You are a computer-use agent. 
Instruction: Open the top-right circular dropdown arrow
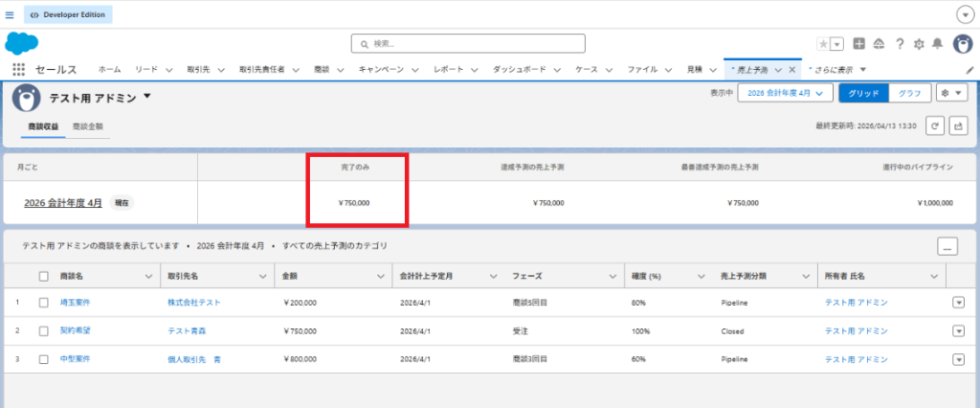[x=965, y=14]
